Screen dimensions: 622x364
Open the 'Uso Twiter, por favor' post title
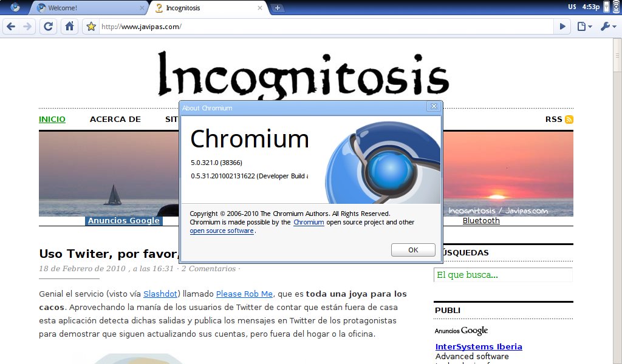click(108, 254)
